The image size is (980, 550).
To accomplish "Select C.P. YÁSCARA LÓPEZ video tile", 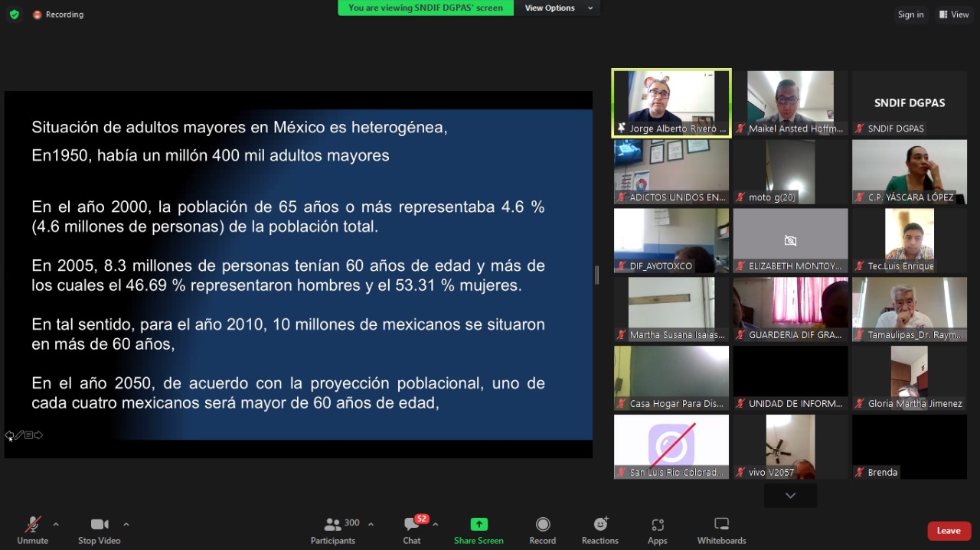I will pos(910,172).
